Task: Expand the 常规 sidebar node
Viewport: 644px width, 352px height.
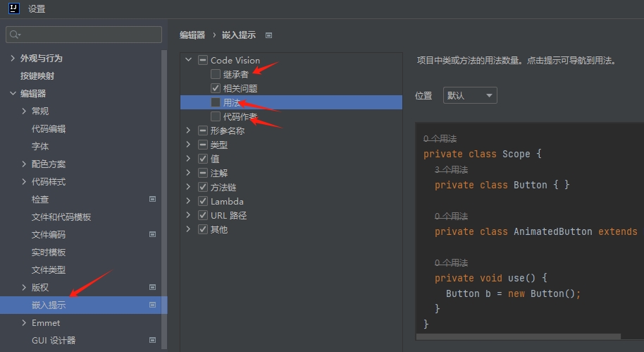Action: tap(24, 111)
